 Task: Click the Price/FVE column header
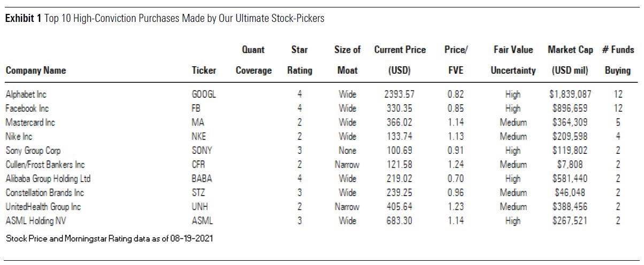point(456,60)
